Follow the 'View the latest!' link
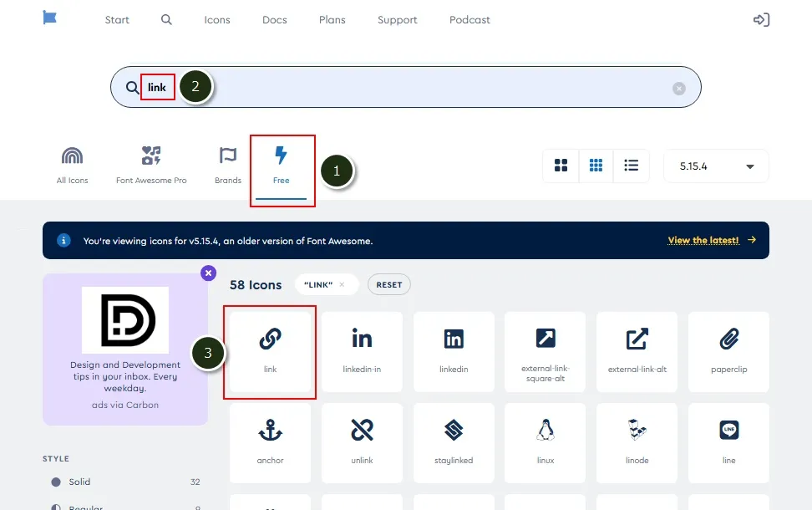Viewport: 812px width, 510px height. pyautogui.click(x=703, y=241)
